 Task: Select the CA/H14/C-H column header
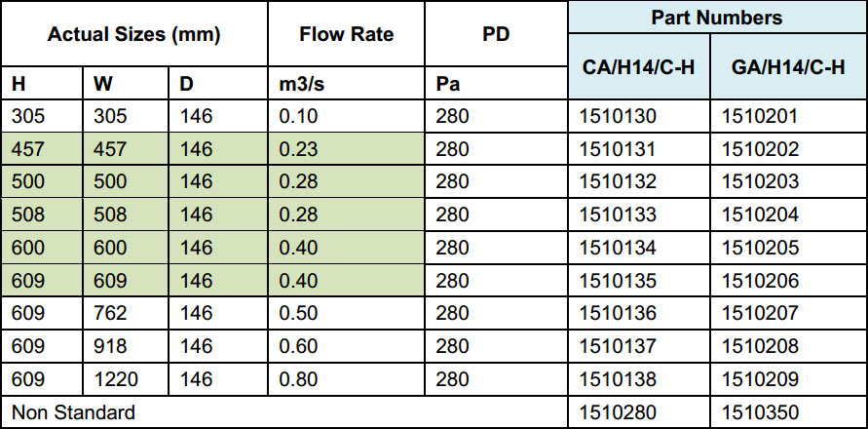click(639, 67)
